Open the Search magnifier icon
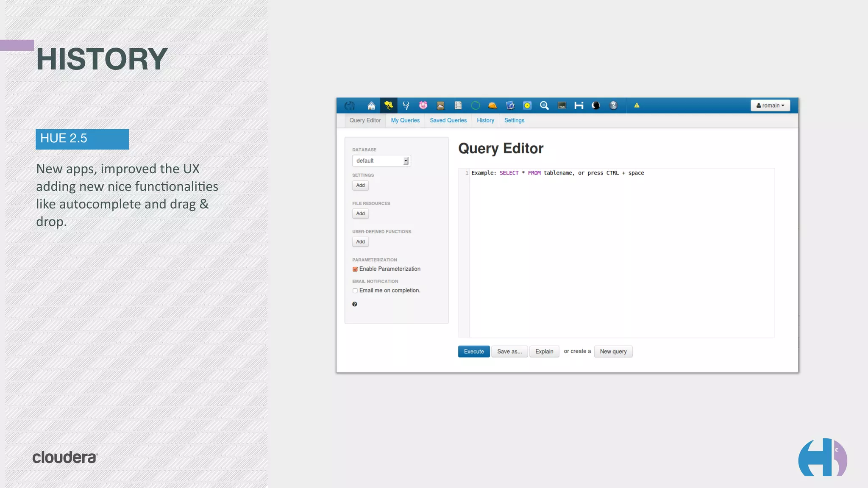 coord(545,105)
